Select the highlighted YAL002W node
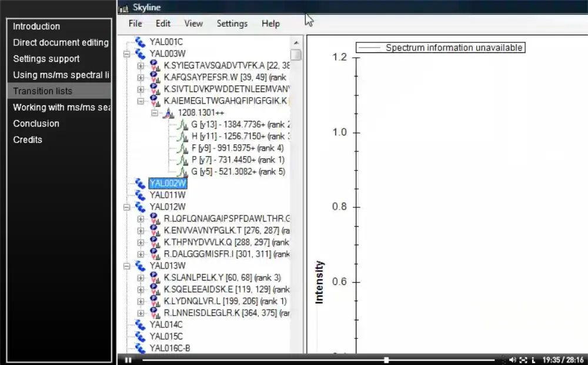The width and height of the screenshot is (588, 365). tap(168, 183)
